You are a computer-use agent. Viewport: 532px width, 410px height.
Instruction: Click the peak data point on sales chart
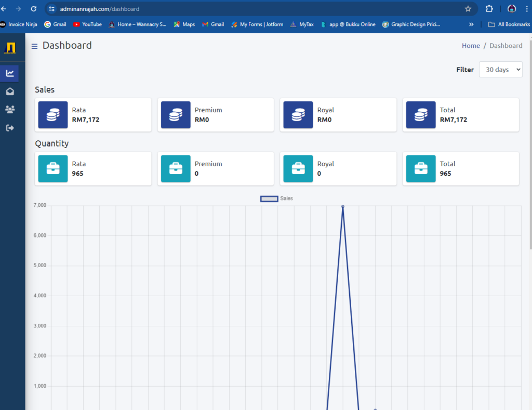pyautogui.click(x=343, y=206)
